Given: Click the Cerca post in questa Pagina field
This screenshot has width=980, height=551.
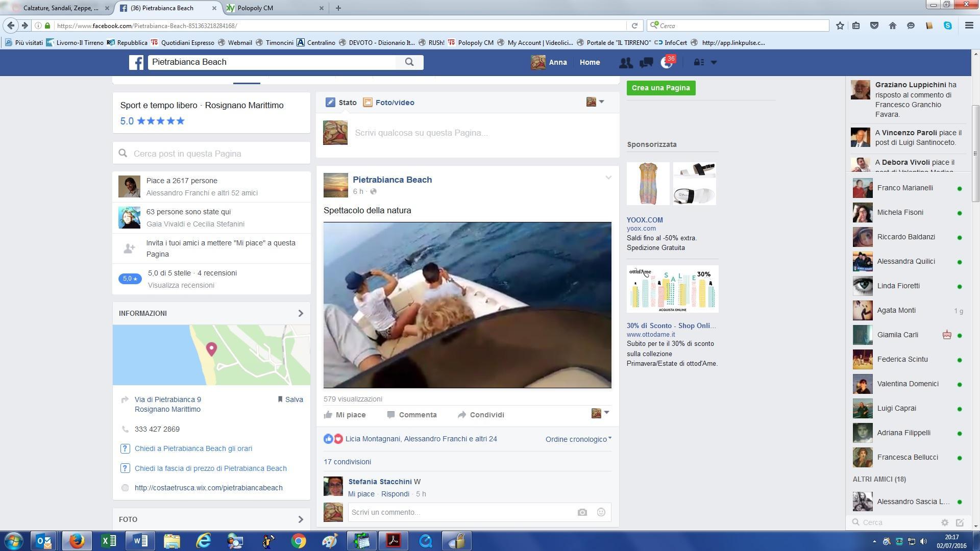Looking at the screenshot, I should point(211,154).
